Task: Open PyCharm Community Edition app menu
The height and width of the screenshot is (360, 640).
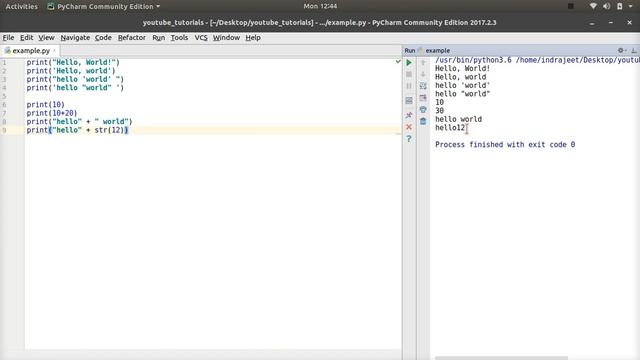Action: click(x=104, y=7)
